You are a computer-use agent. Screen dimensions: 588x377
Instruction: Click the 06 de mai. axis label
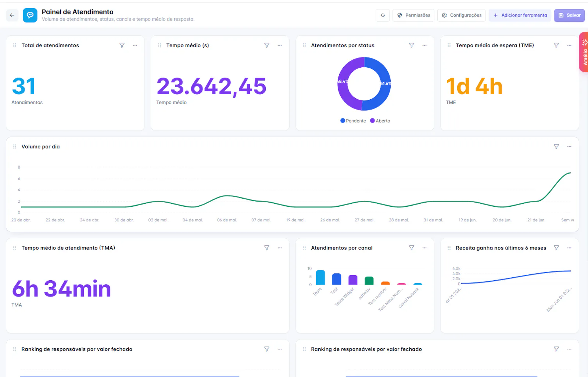227,220
